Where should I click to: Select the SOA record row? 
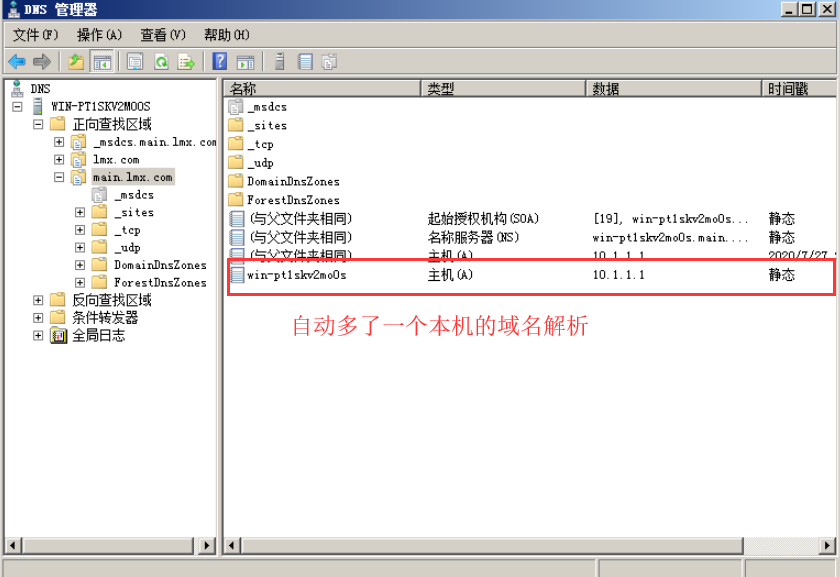tap(530, 219)
